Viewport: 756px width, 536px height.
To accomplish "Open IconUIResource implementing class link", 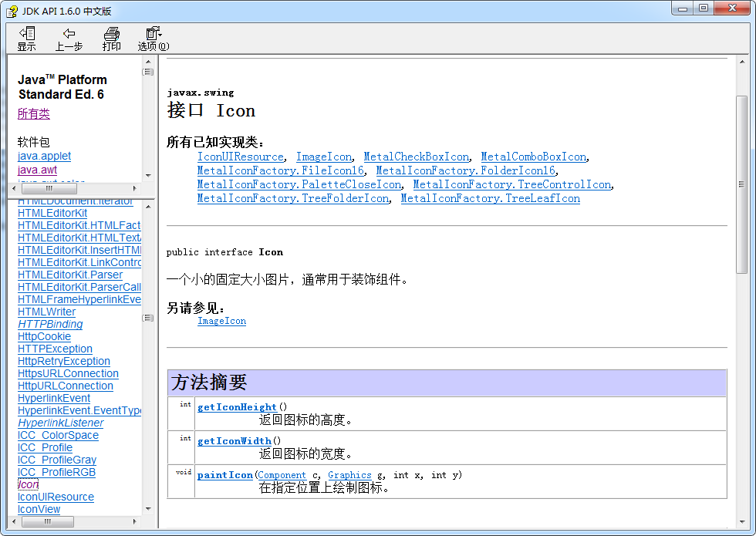I will click(x=241, y=157).
